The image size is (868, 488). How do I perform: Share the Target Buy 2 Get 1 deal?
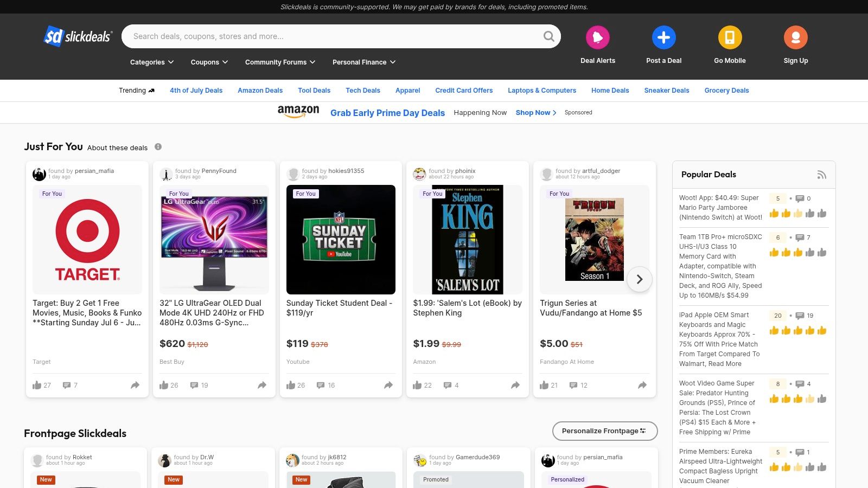tap(135, 385)
